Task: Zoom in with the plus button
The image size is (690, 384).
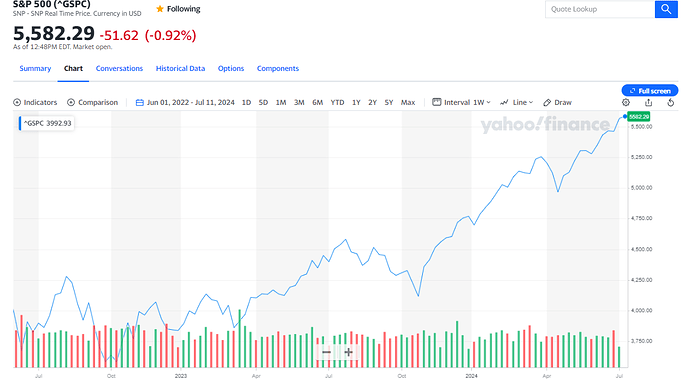Action: (x=349, y=352)
